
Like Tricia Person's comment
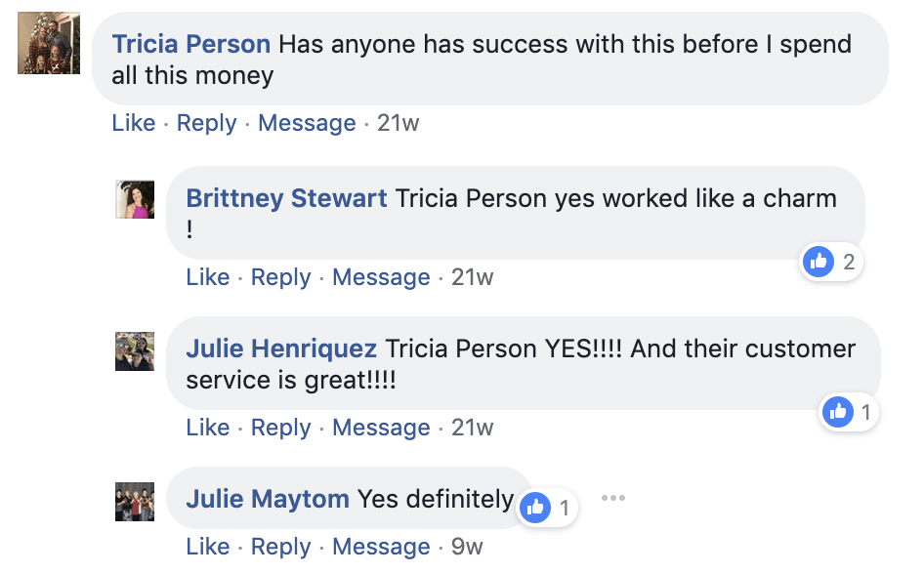pos(134,123)
